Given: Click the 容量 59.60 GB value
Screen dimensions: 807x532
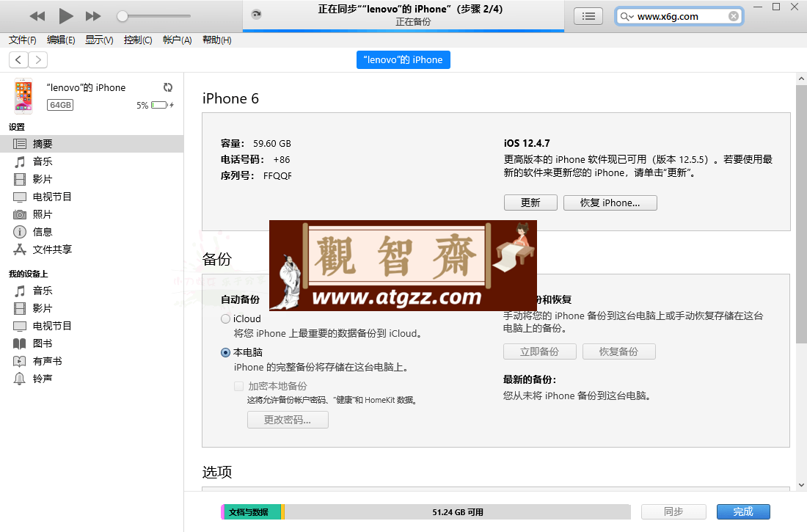Looking at the screenshot, I should pos(271,143).
